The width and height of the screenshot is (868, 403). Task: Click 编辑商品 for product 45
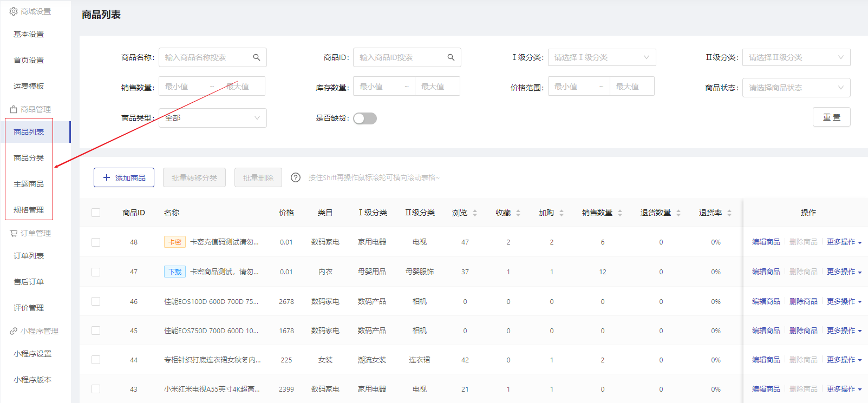[766, 331]
